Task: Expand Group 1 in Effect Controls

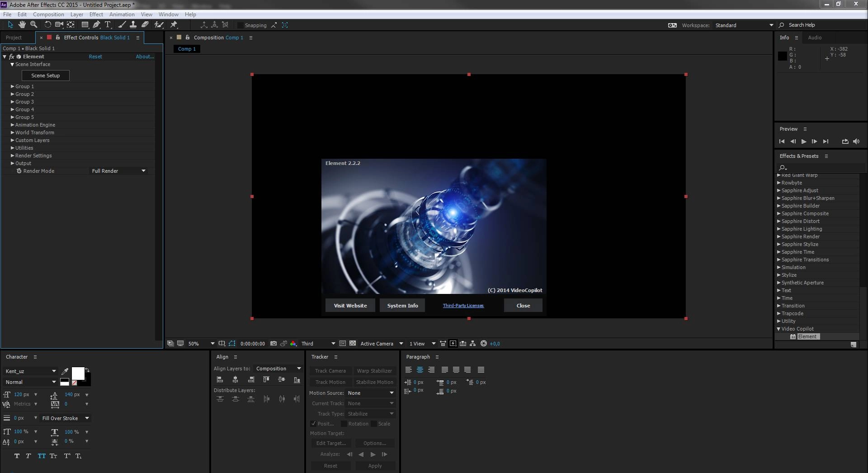Action: (x=13, y=86)
